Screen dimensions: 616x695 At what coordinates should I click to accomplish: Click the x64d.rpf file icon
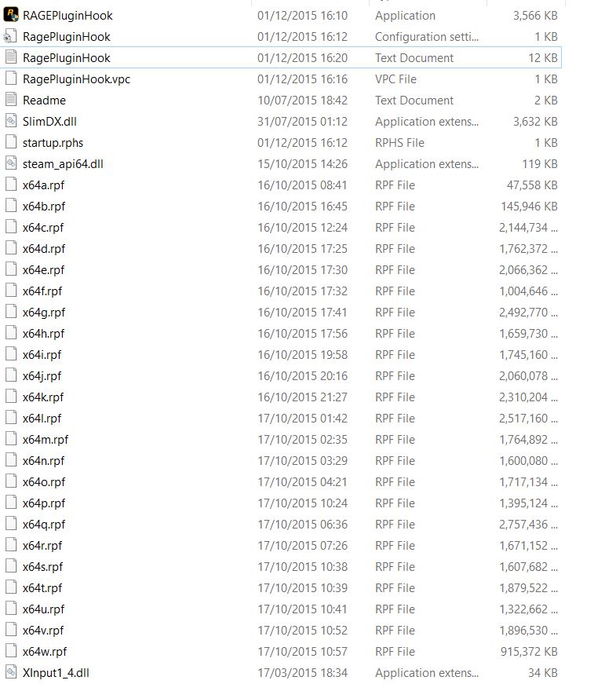(11, 248)
